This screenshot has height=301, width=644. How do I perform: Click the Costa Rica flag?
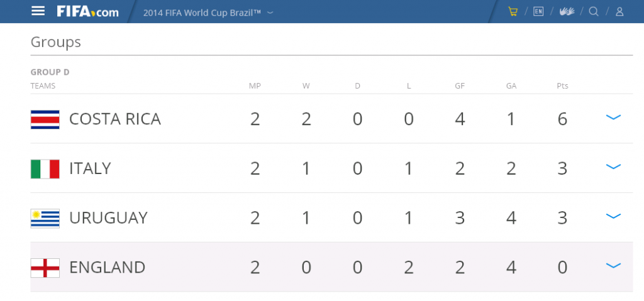coord(45,119)
